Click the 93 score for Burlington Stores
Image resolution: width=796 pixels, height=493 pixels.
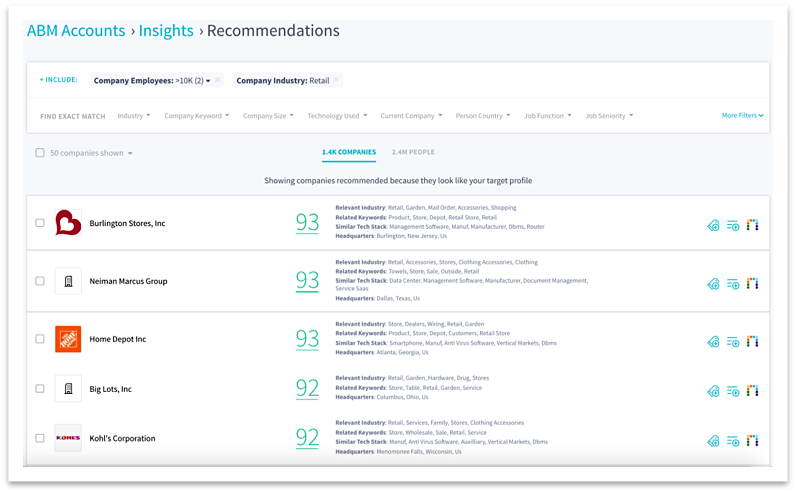(307, 222)
